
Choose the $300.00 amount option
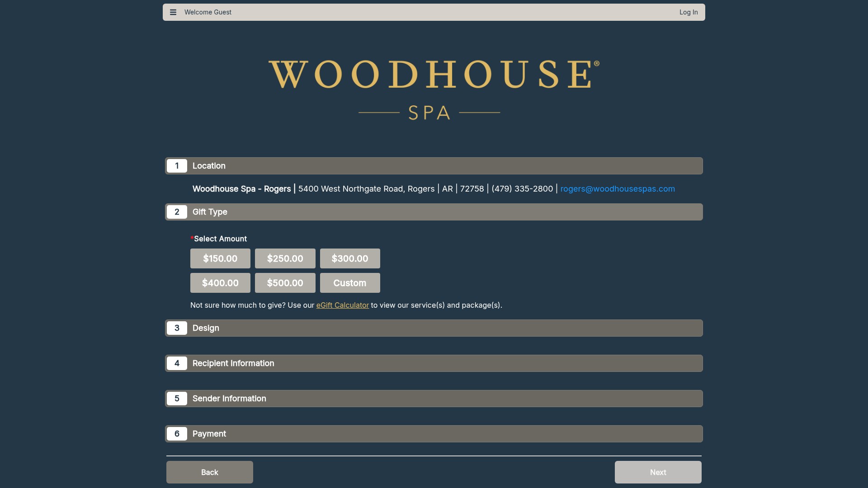350,258
